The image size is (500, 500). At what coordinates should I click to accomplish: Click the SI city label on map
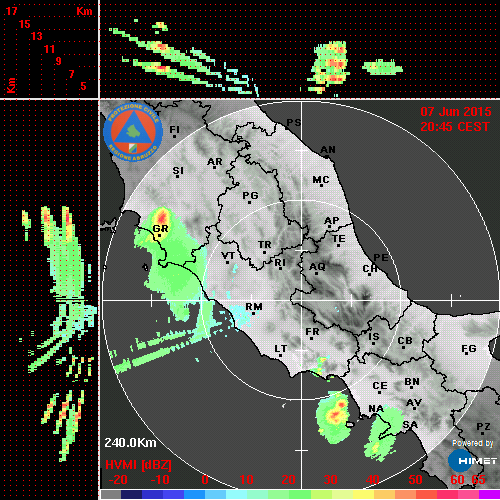click(178, 171)
